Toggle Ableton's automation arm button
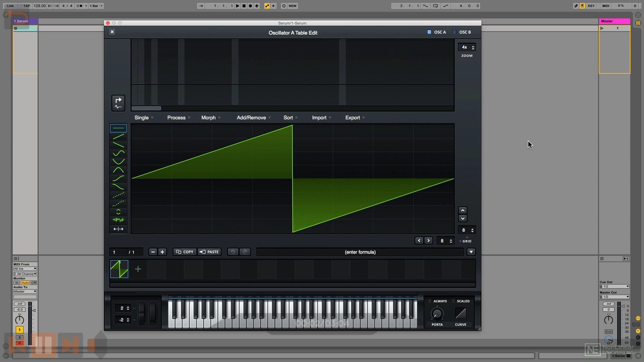 pyautogui.click(x=267, y=6)
